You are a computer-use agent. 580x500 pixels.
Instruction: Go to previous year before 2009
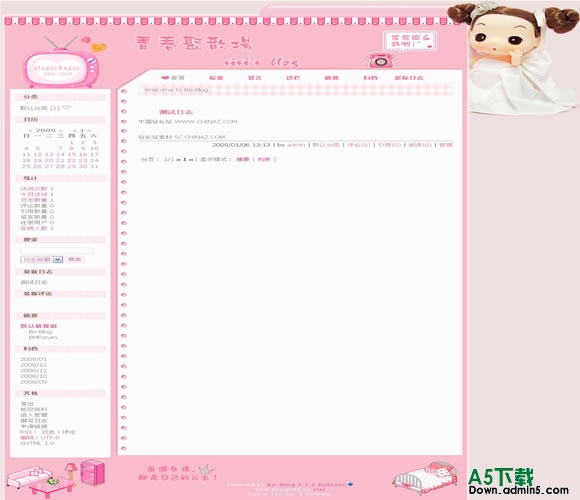coord(31,131)
